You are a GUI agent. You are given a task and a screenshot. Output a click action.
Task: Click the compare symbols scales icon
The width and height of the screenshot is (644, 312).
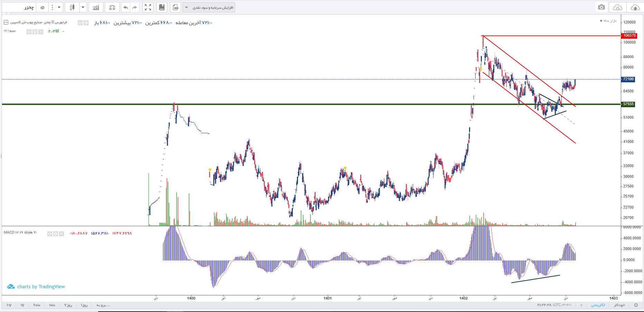112,7
